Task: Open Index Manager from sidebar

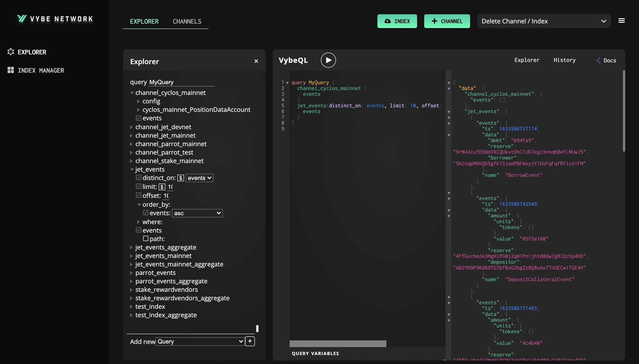Action: pos(41,70)
